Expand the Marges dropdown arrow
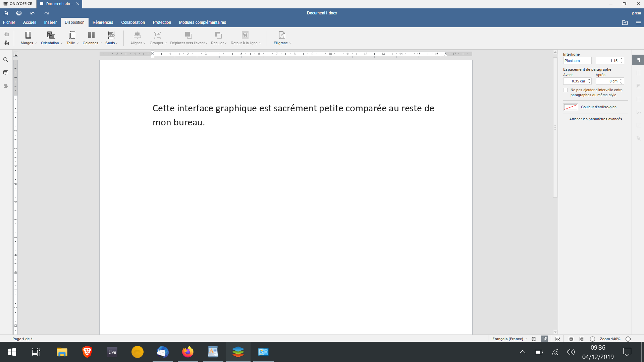Screen dimensions: 644x362 click(36, 43)
